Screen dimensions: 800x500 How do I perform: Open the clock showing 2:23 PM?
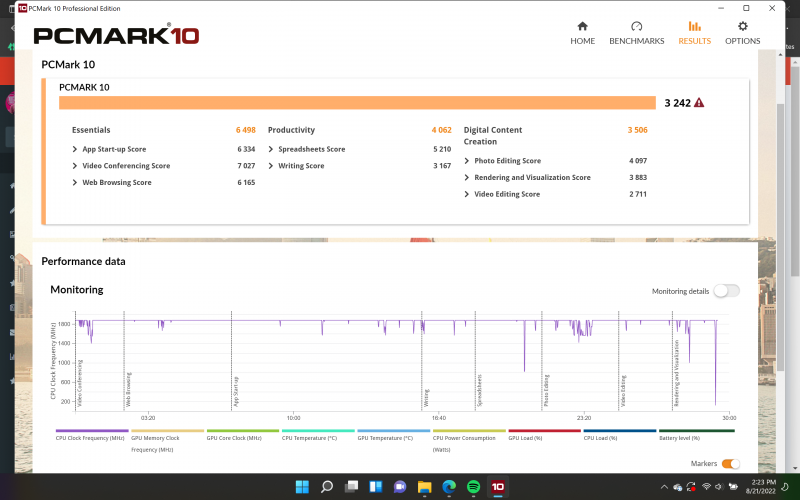pos(761,487)
